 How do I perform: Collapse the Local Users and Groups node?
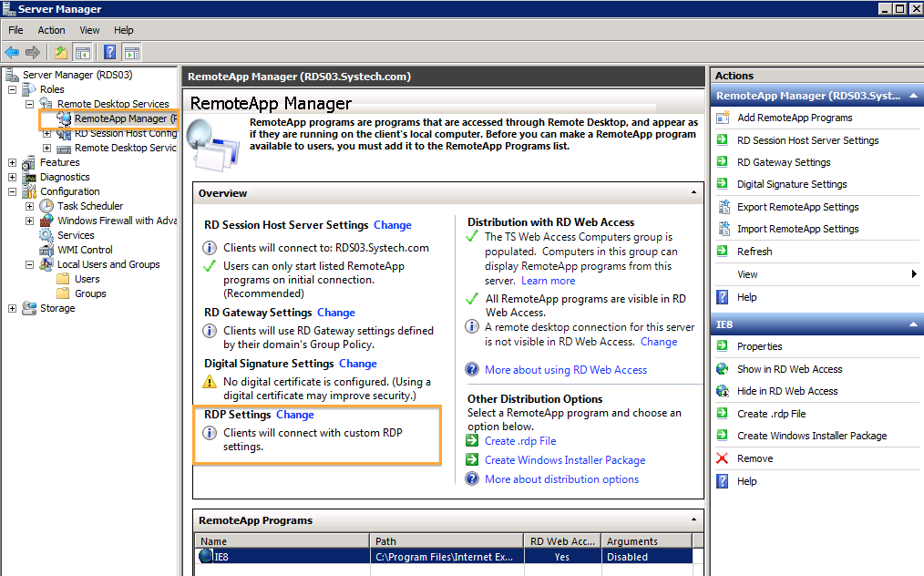pyautogui.click(x=29, y=264)
